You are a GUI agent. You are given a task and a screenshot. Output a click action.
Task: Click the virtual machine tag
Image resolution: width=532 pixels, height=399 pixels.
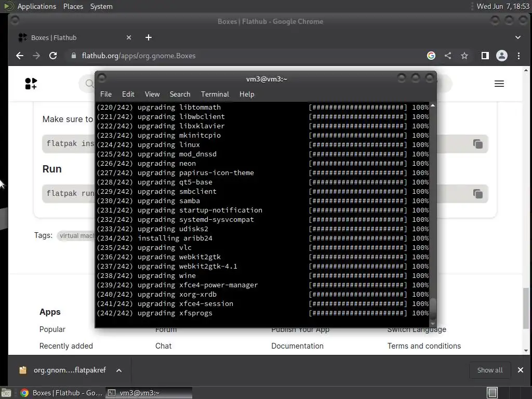point(76,235)
